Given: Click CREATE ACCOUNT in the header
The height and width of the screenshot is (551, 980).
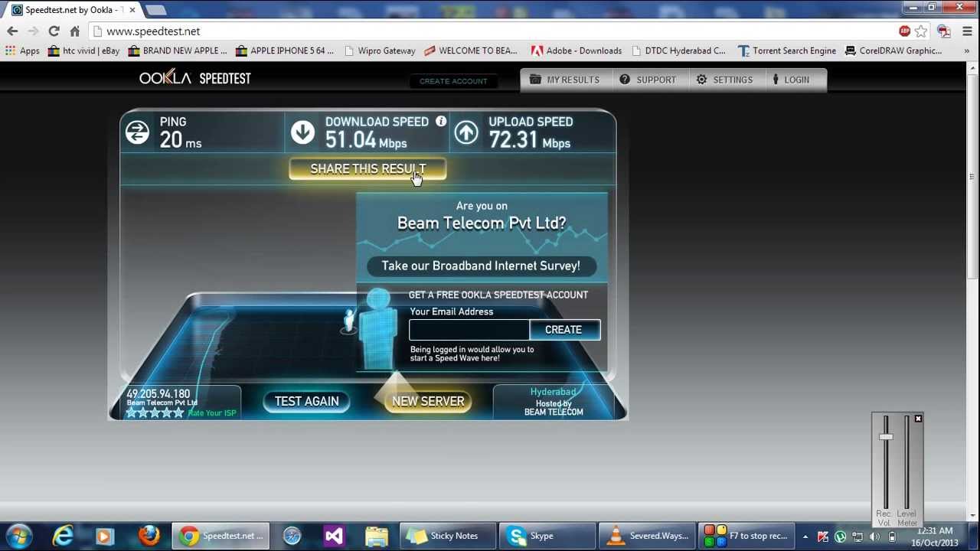Looking at the screenshot, I should tap(453, 81).
